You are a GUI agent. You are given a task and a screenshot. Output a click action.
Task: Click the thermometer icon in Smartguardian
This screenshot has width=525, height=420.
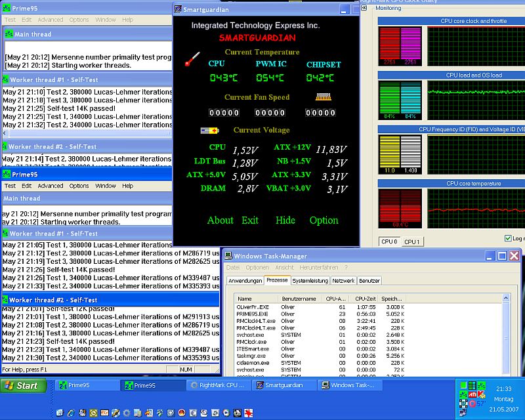[192, 59]
